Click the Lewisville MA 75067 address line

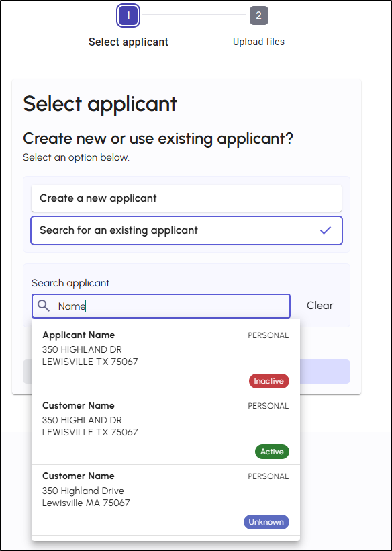coord(86,503)
